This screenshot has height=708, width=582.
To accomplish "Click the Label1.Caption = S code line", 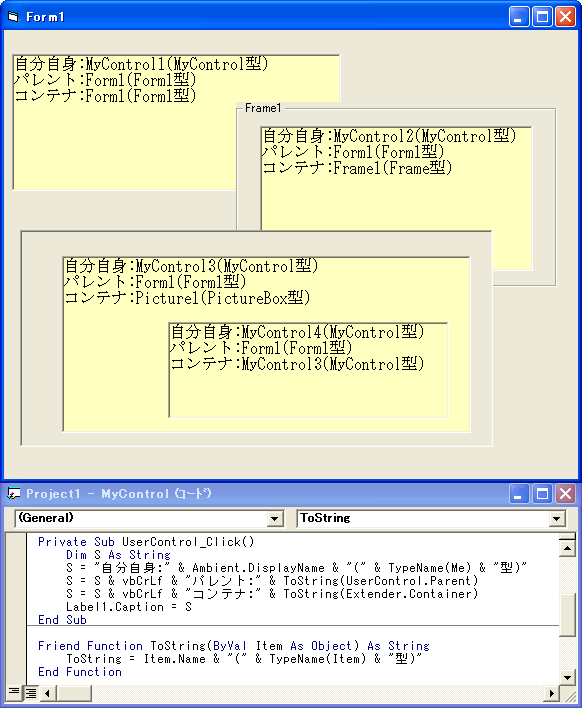I will click(x=129, y=607).
